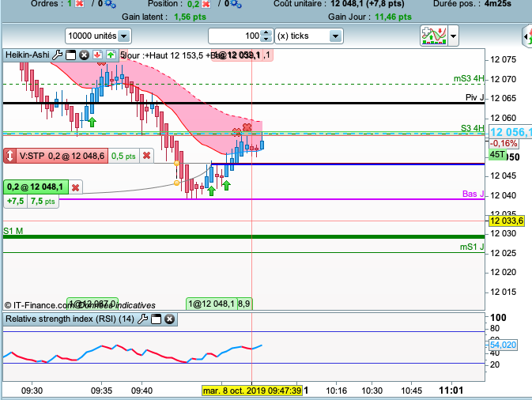Open RSI indicator wrench settings
Viewport: 532px width, 400px height.
[x=143, y=319]
